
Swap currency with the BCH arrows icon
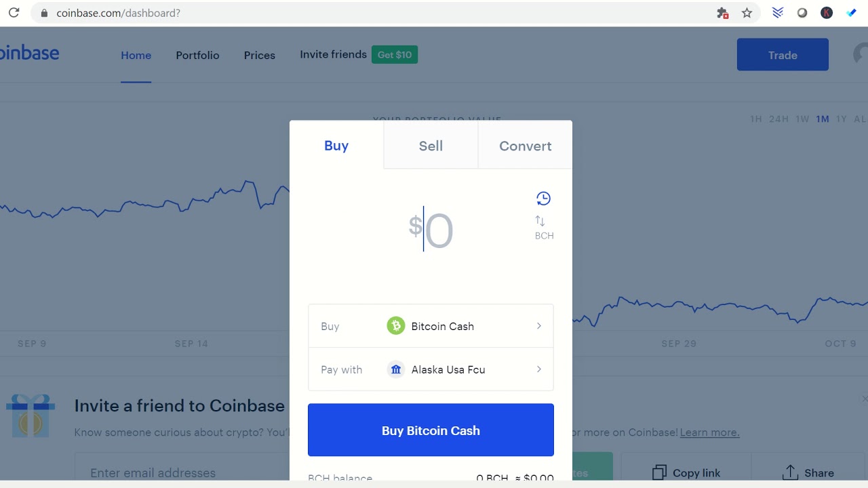pos(540,221)
